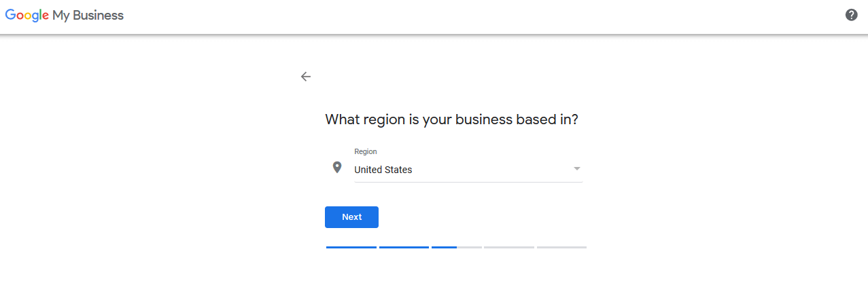The width and height of the screenshot is (868, 300).
Task: Select the second progress step bar
Action: pyautogui.click(x=404, y=247)
